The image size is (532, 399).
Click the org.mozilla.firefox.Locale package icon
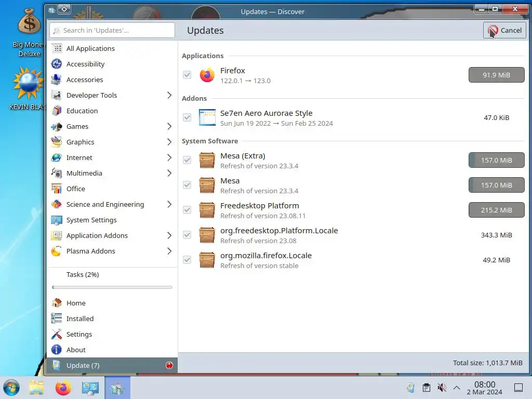207,260
